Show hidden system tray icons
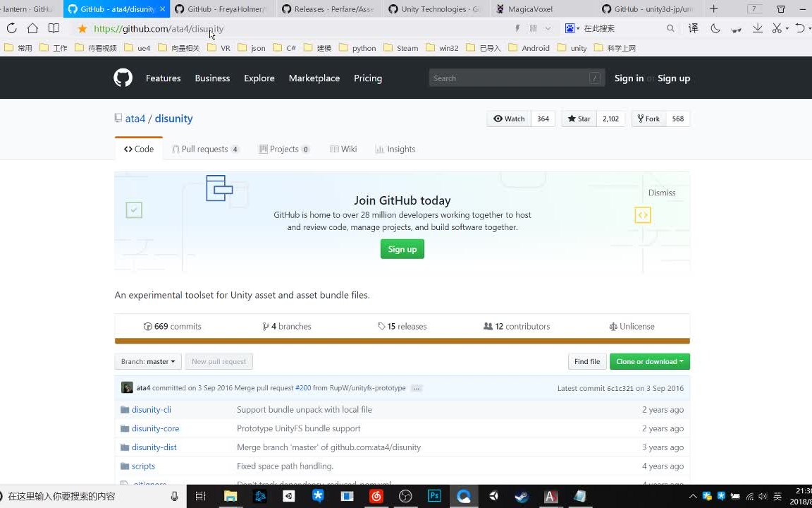The image size is (812, 508). (x=692, y=497)
